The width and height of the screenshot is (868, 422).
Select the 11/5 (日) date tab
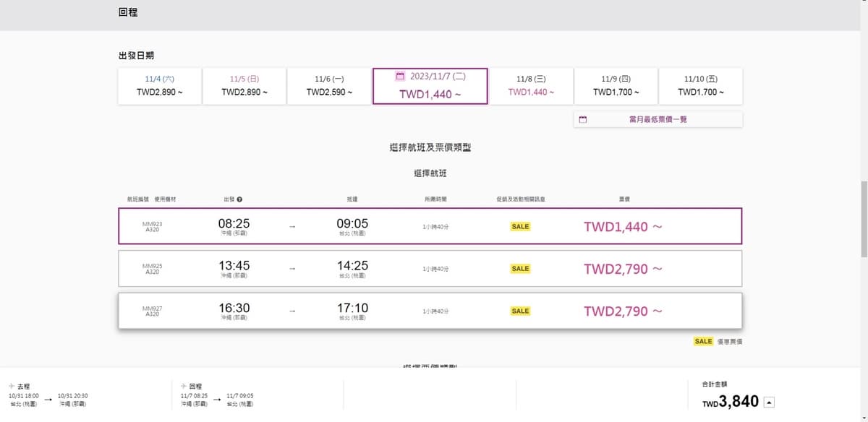[244, 86]
